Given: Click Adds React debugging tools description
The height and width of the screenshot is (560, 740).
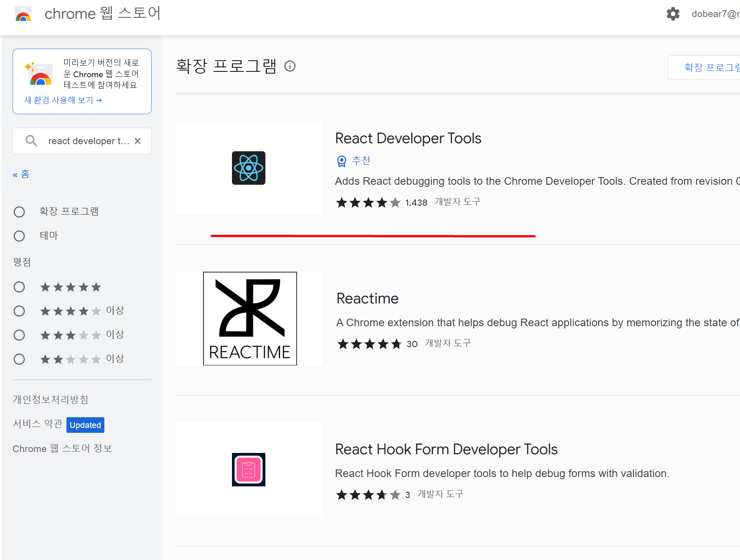Looking at the screenshot, I should tap(537, 181).
